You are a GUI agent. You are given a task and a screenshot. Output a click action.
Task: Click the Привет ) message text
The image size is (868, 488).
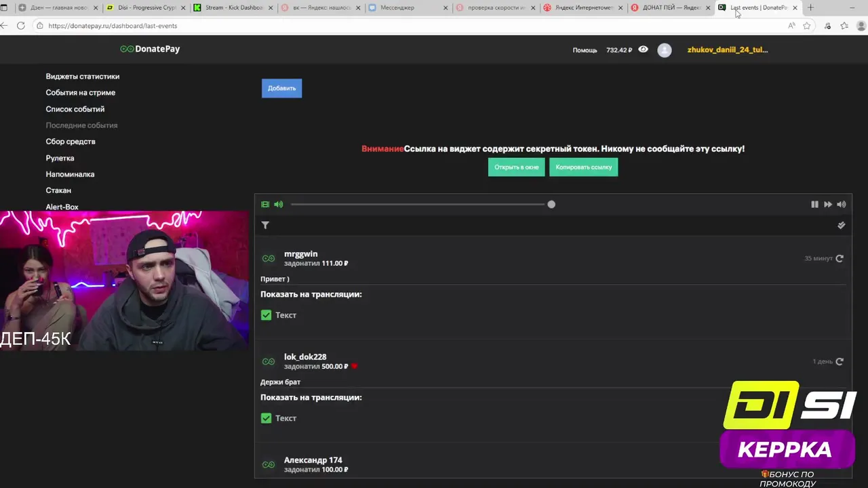point(275,279)
